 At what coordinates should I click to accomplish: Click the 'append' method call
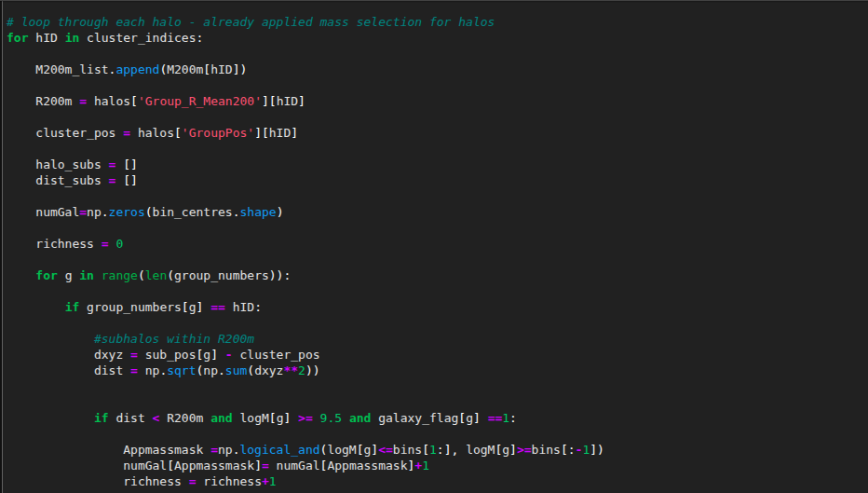point(137,70)
